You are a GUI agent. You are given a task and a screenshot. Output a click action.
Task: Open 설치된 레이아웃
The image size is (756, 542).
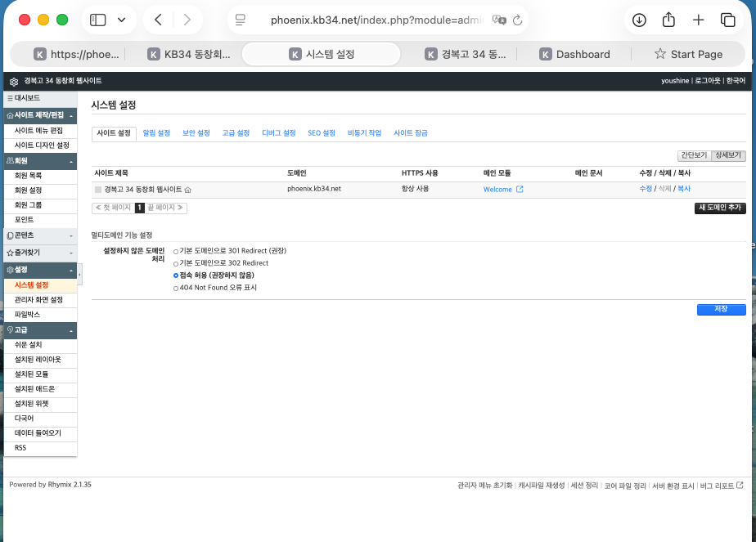pyautogui.click(x=40, y=360)
